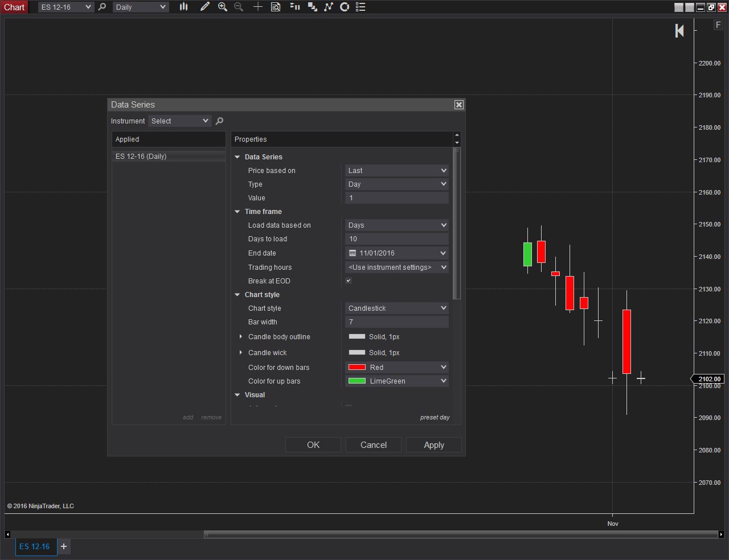Click the horizontal scrollbar left arrow
This screenshot has width=729, height=560.
[7, 534]
